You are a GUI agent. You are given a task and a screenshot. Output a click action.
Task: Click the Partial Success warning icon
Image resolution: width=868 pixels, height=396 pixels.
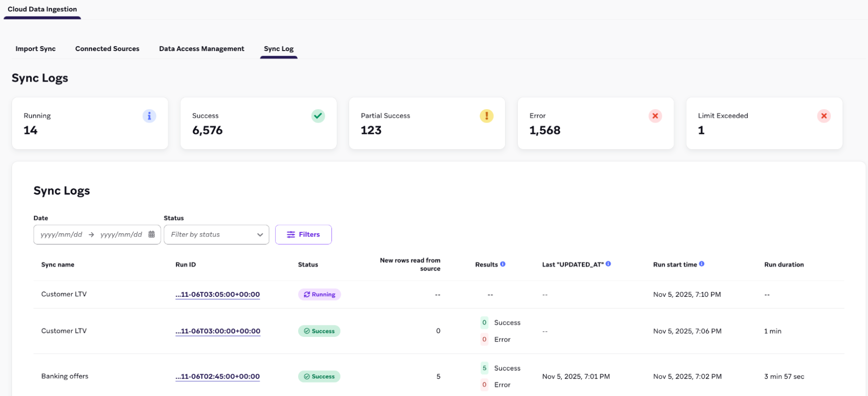coord(486,116)
